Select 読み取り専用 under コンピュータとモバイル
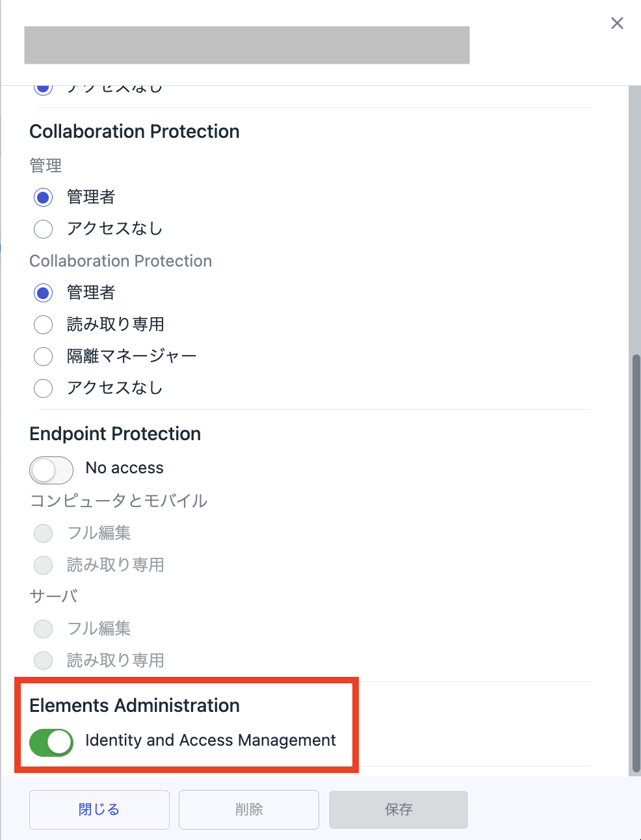 point(44,565)
